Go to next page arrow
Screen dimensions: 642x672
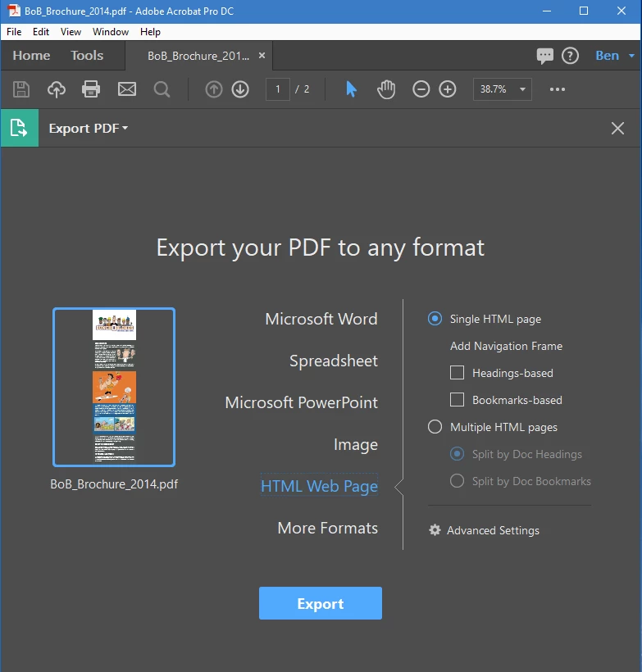(x=240, y=89)
